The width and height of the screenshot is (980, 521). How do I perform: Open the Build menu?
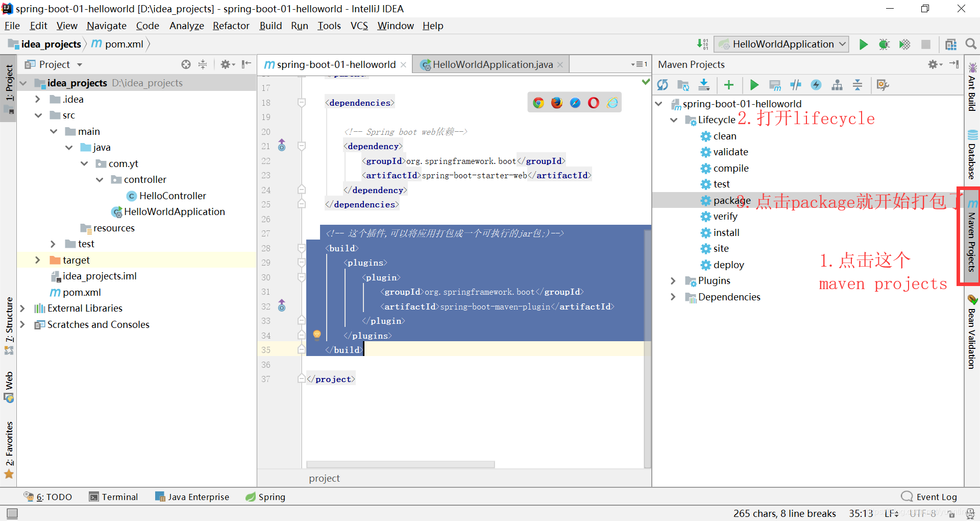click(x=270, y=26)
